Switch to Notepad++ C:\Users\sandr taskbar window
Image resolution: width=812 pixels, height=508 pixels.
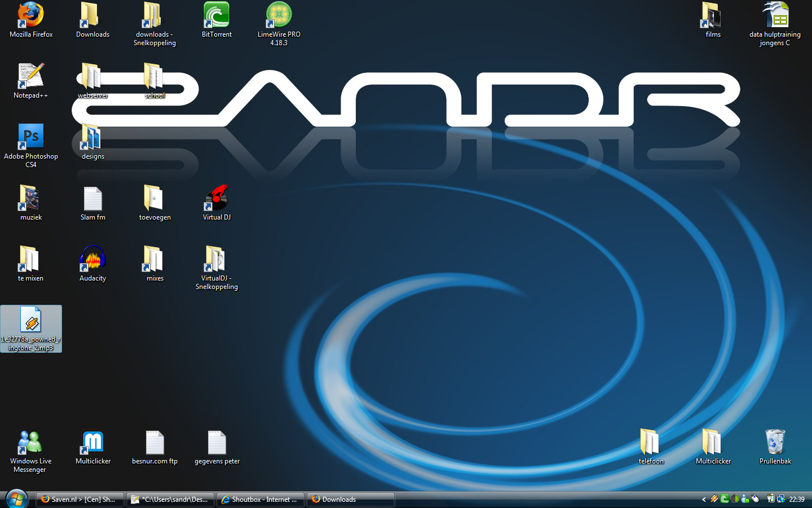point(170,500)
